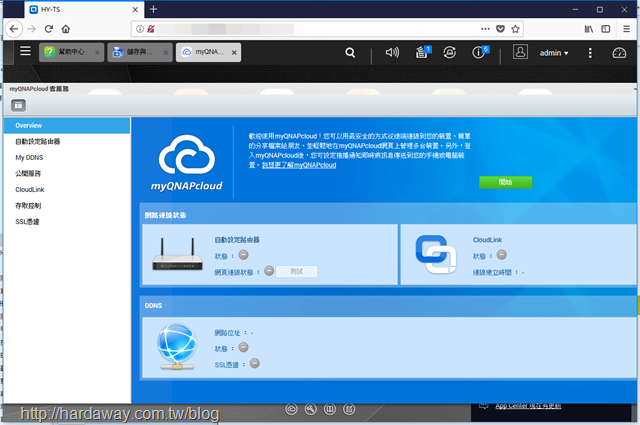The height and width of the screenshot is (425, 640).
Task: Click the insecure connection lock icon
Action: (151, 29)
